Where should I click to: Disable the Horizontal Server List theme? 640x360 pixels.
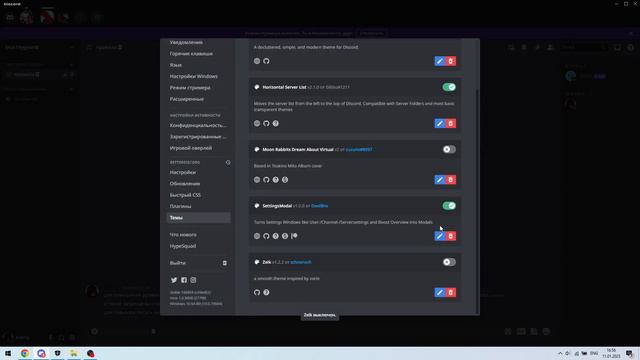click(x=449, y=87)
